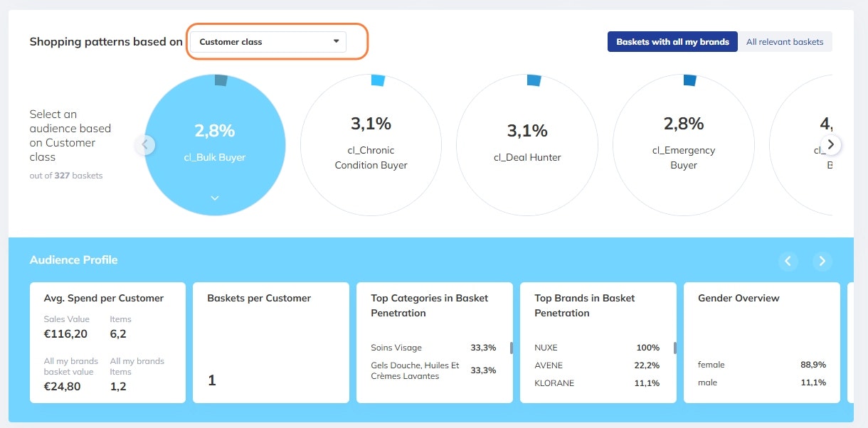
Task: Click the Top Brands list scrollbar
Action: coord(674,348)
